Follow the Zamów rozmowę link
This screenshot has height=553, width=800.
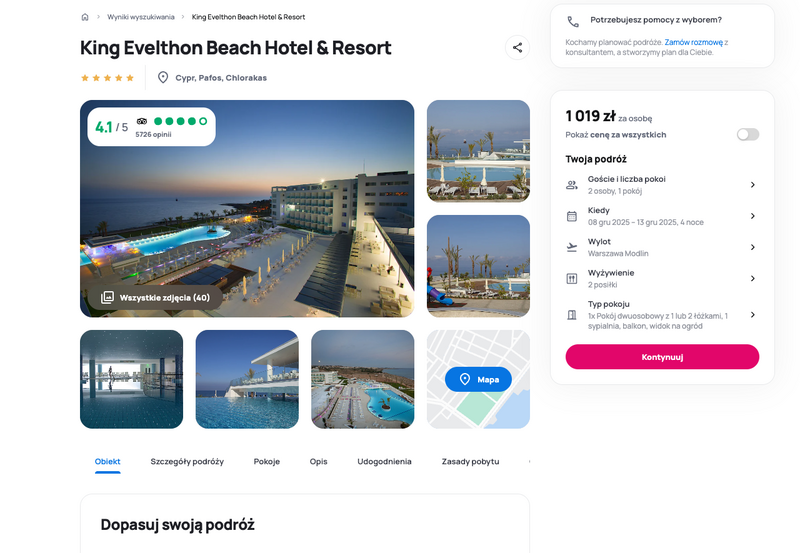click(x=694, y=42)
